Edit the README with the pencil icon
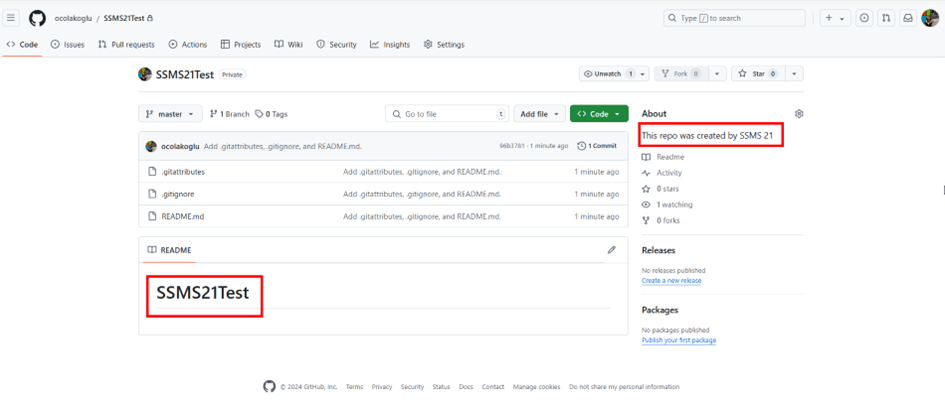This screenshot has width=945, height=404. (611, 250)
